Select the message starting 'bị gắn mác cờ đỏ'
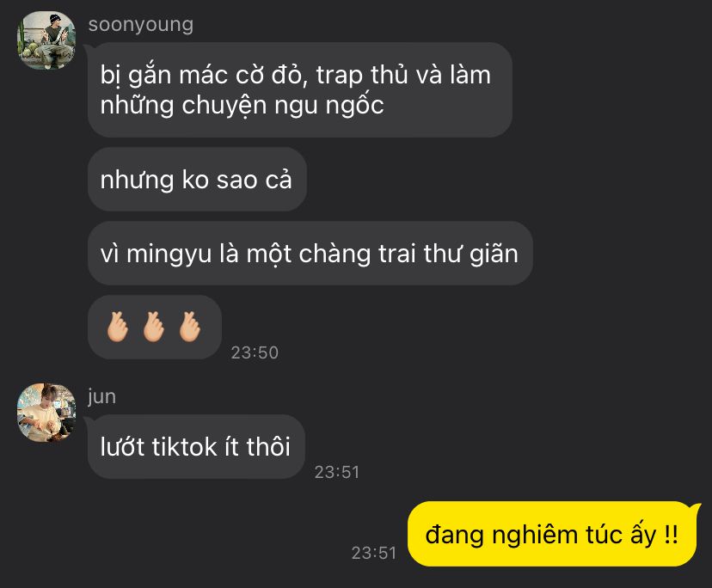This screenshot has height=588, width=712. [x=300, y=90]
